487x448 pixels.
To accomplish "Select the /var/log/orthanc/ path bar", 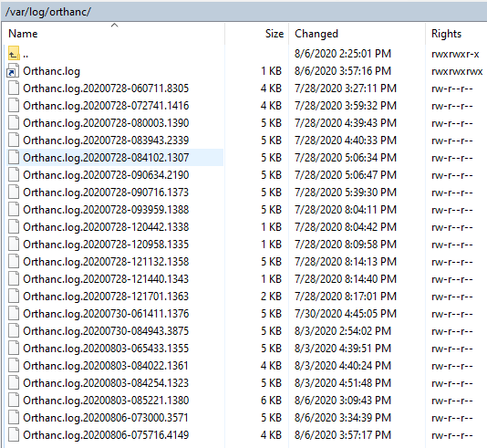I will coord(243,12).
